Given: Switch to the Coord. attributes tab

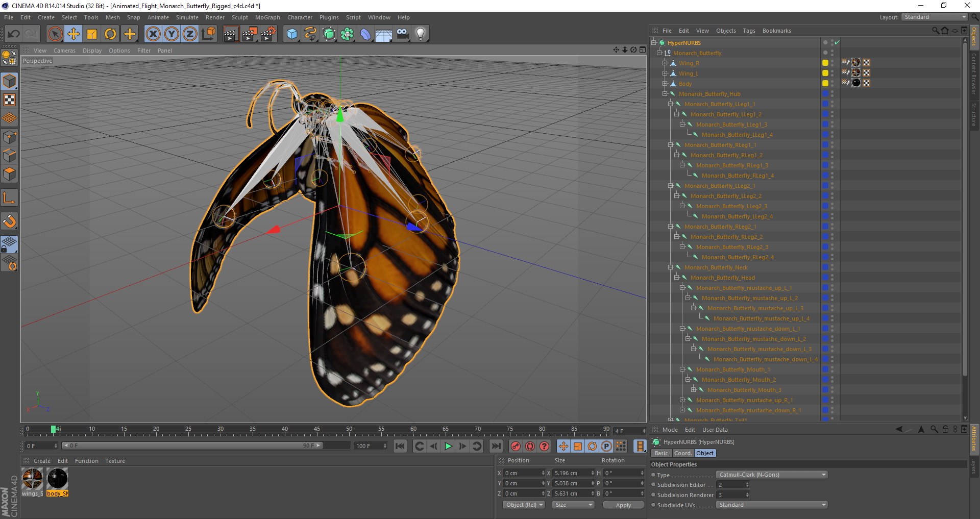Looking at the screenshot, I should click(x=682, y=453).
